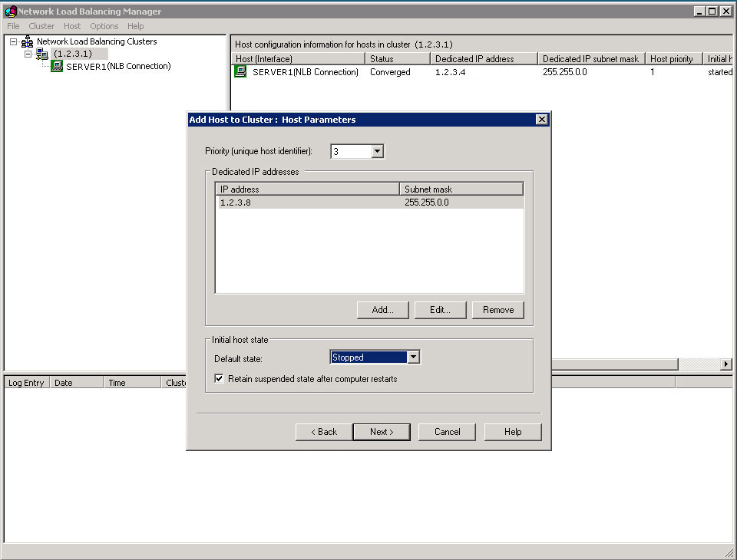Click the Host priority column header
The height and width of the screenshot is (560, 737).
tap(674, 59)
